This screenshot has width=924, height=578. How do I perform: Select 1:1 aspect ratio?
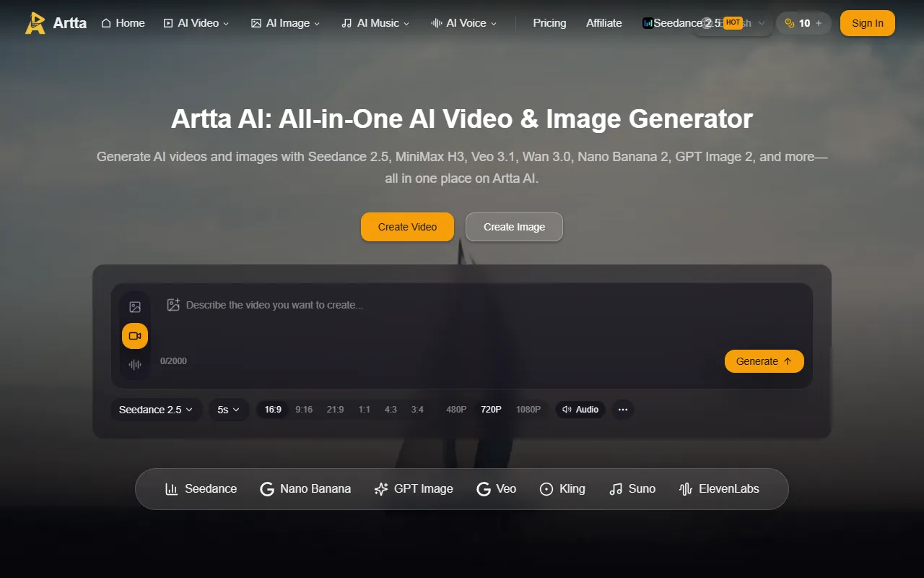click(365, 410)
